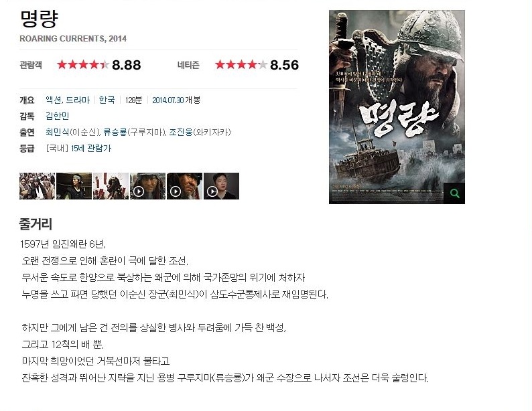Open actor 최민식 profile link
The width and height of the screenshot is (532, 411).
point(58,132)
